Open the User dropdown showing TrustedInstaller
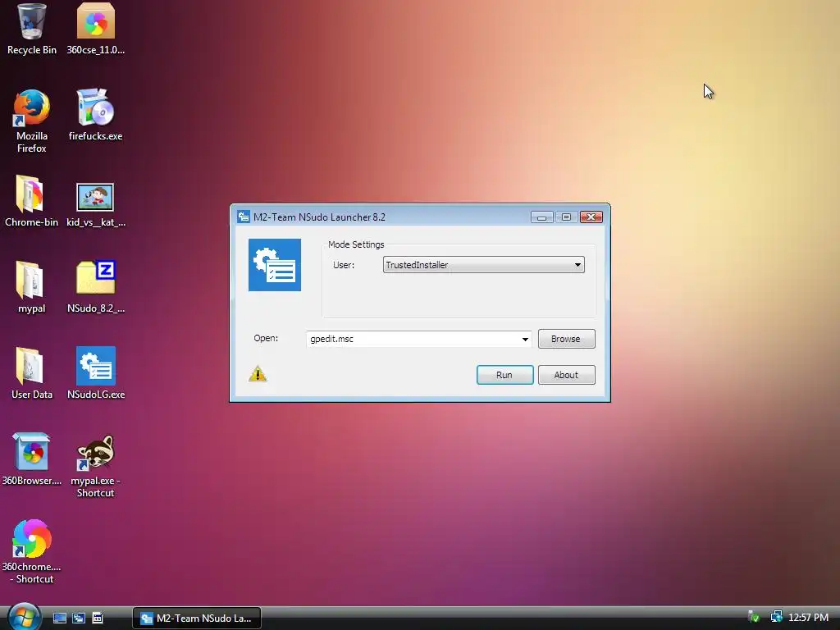The height and width of the screenshot is (630, 840). 484,265
